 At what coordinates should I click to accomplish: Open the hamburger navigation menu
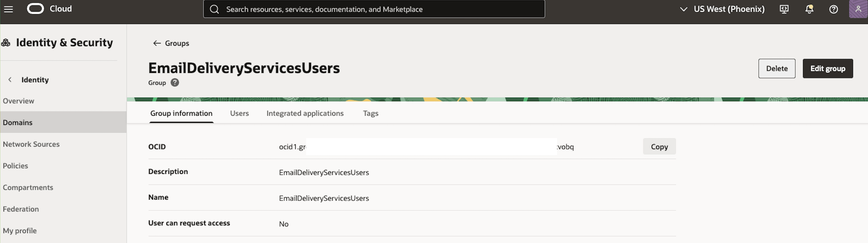click(x=8, y=9)
